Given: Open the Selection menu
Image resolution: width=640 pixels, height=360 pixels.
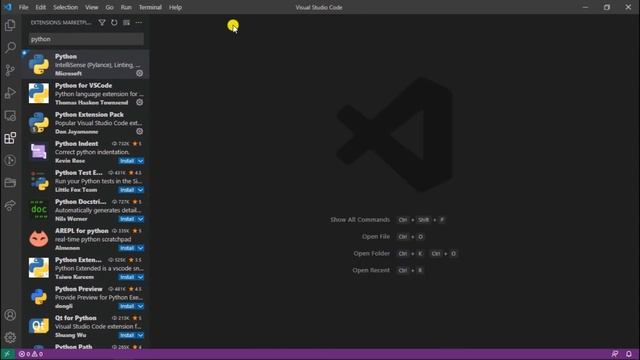Looking at the screenshot, I should [x=65, y=7].
